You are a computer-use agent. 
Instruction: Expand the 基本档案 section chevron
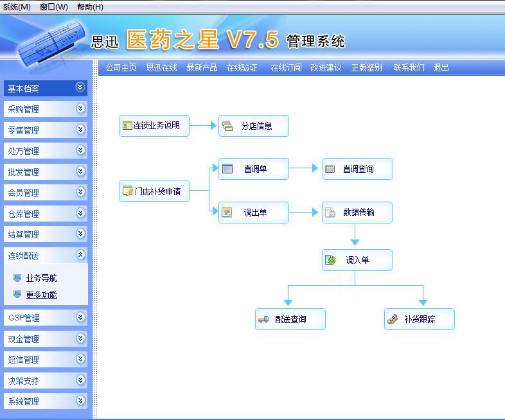tap(80, 87)
